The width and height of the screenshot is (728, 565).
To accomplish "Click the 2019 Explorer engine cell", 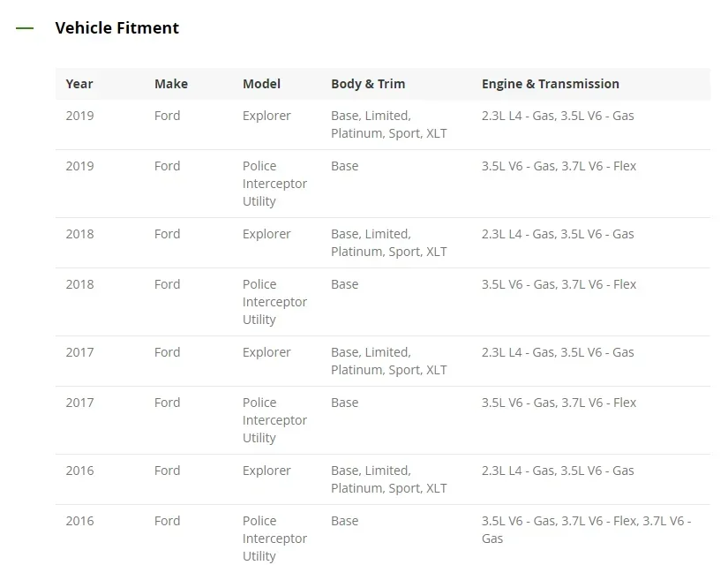I will [558, 116].
